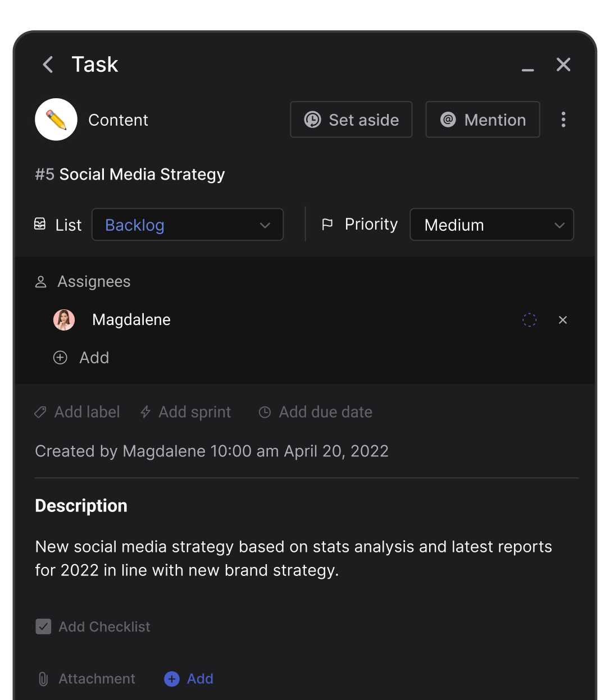Click Add sprint
The image size is (610, 700).
click(186, 412)
